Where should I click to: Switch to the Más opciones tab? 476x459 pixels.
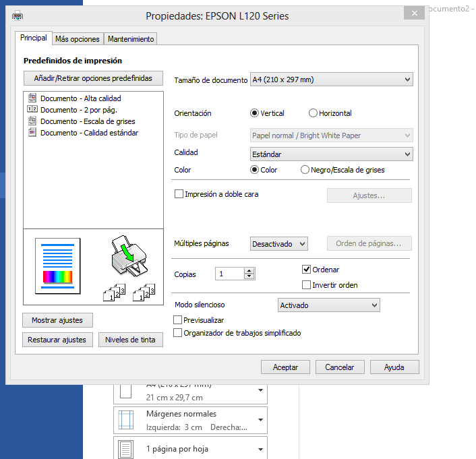(x=78, y=39)
